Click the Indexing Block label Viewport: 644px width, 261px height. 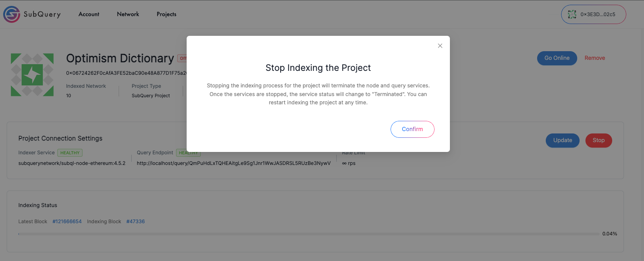(x=104, y=222)
